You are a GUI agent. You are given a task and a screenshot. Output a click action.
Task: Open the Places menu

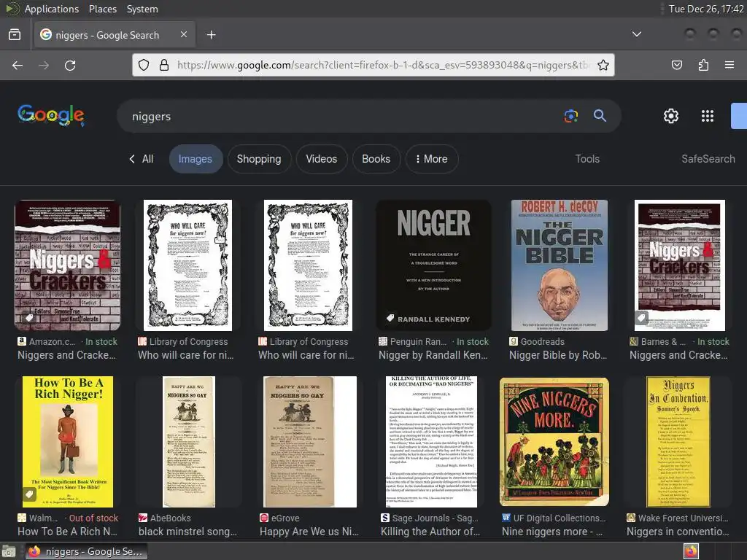click(102, 9)
